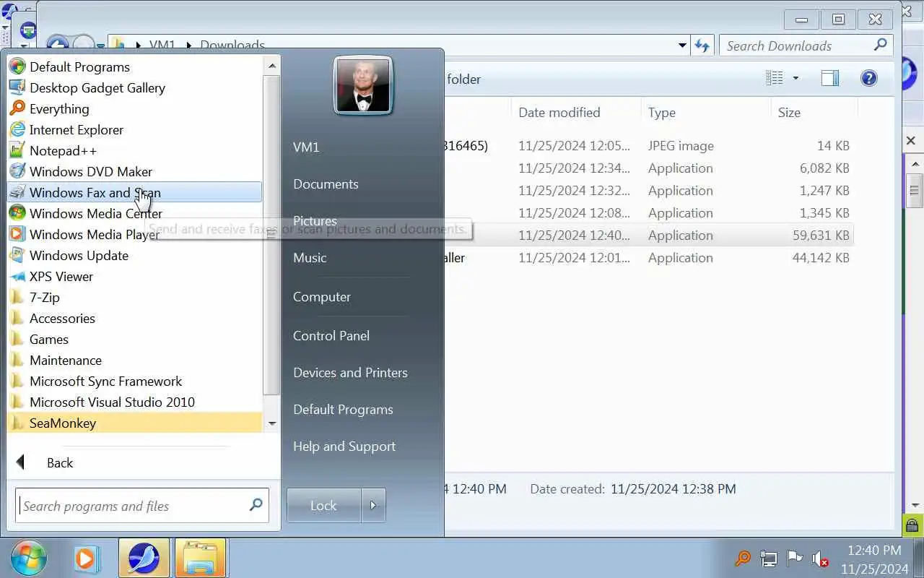Screen dimensions: 924x578
Task: Expand Microsoft Sync Framework folder
Action: (134, 381)
